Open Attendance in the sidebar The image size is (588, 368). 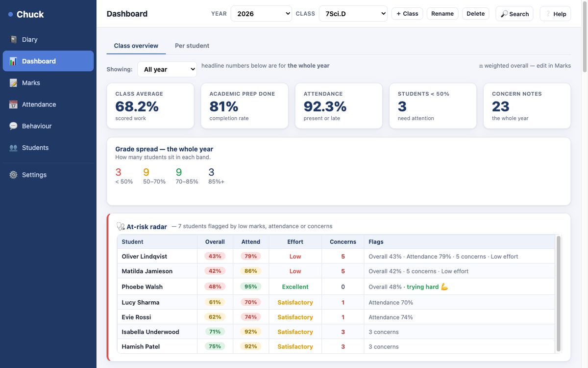click(x=48, y=105)
